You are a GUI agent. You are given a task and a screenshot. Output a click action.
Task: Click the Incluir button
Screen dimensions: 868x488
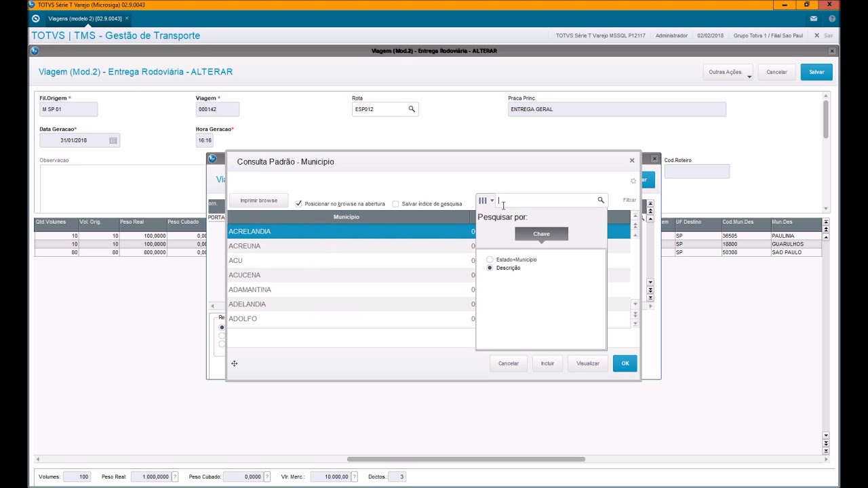pos(547,363)
